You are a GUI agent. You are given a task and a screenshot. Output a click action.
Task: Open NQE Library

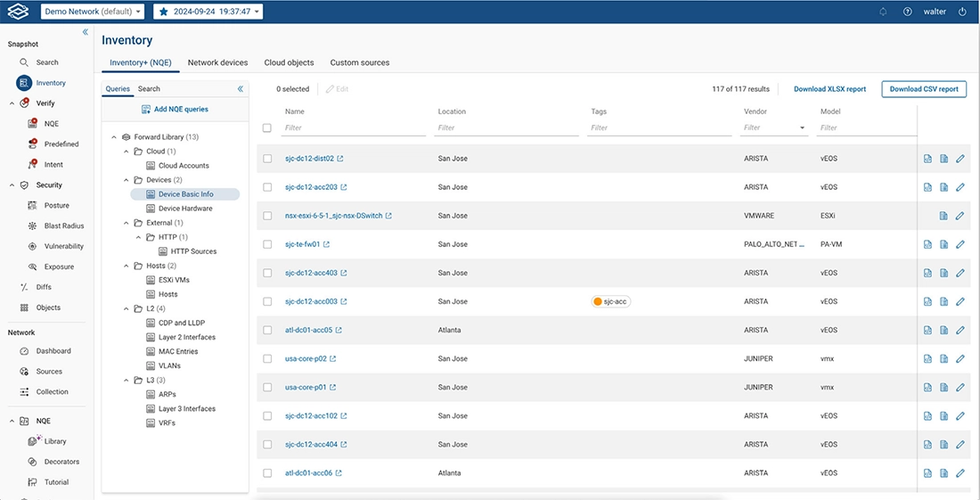point(55,441)
